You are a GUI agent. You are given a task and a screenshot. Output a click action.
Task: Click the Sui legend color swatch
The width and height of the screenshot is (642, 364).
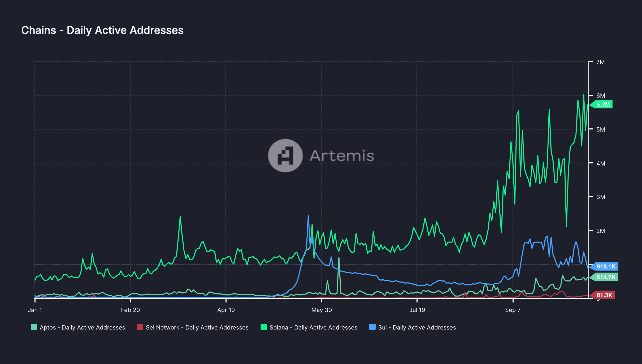[x=372, y=327]
